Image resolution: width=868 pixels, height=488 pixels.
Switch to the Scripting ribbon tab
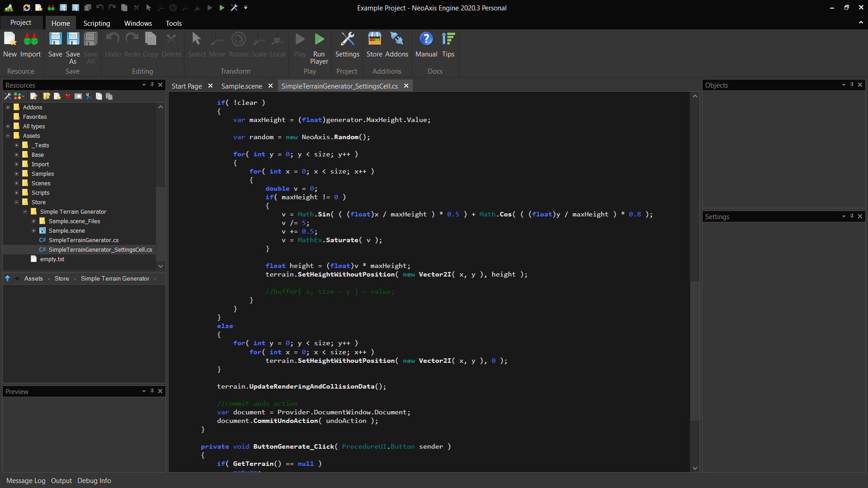(96, 23)
